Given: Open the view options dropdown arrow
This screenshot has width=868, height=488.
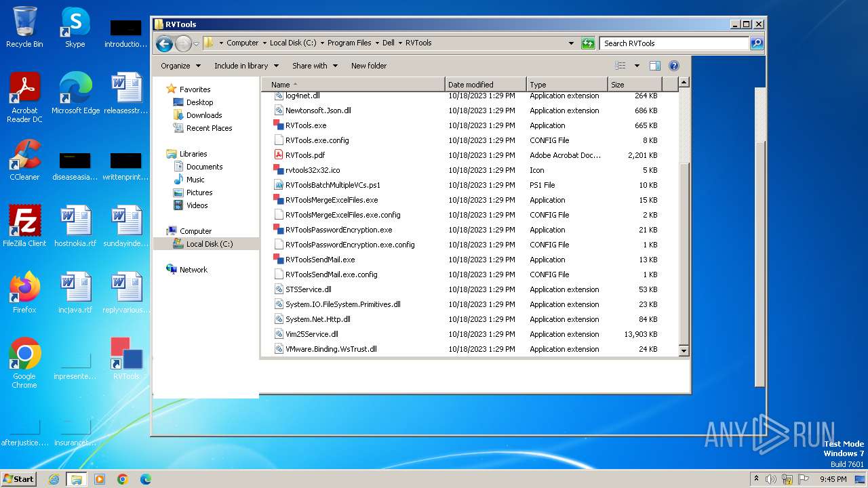Looking at the screenshot, I should (x=637, y=66).
